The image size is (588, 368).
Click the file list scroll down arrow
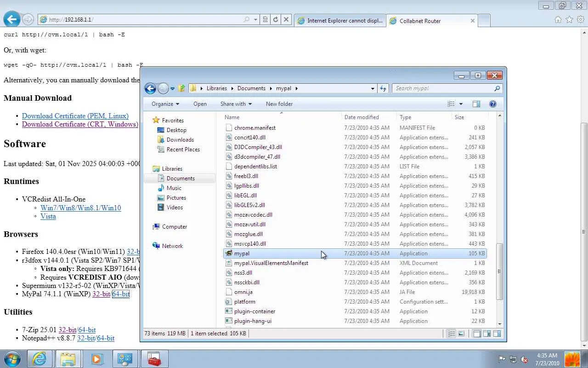tap(500, 324)
